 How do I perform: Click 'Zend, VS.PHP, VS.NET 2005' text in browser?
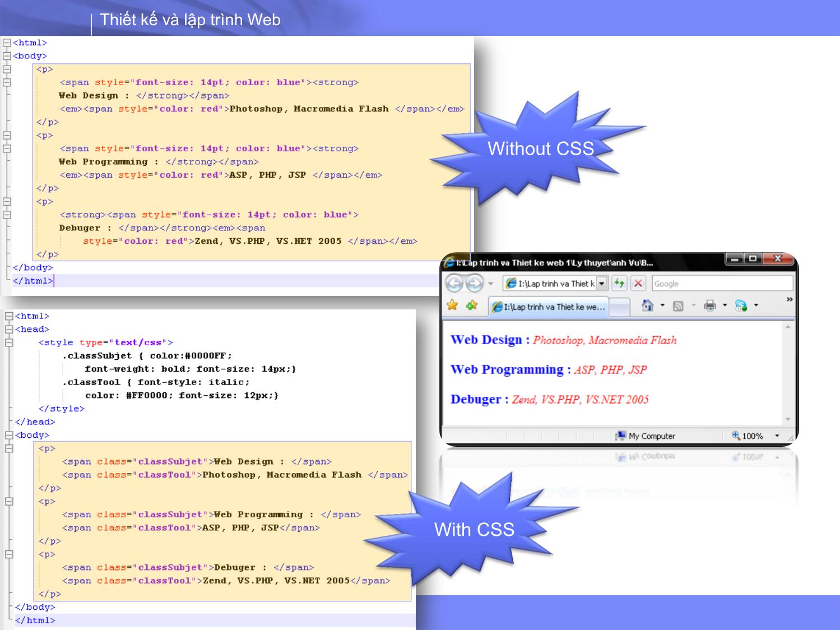(580, 400)
